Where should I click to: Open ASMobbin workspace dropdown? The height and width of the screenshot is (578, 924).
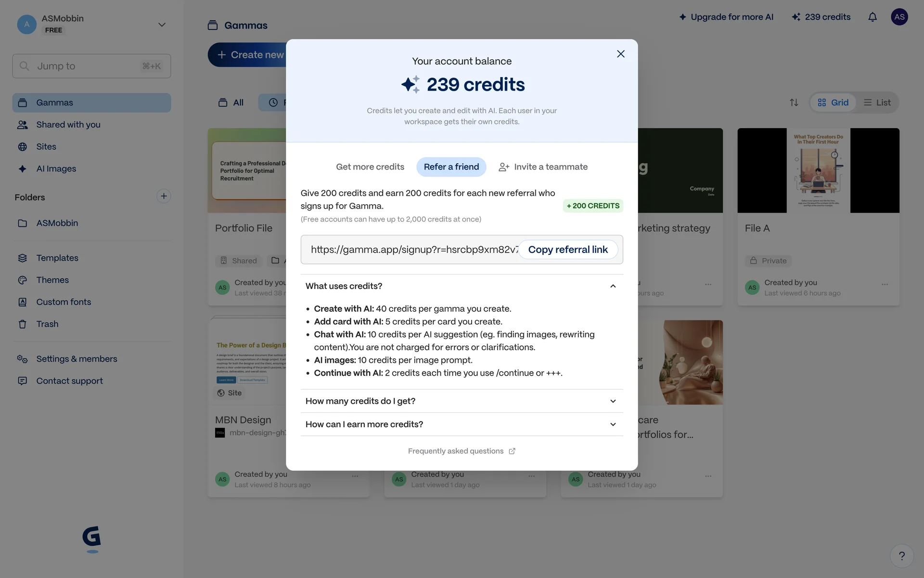pos(162,25)
